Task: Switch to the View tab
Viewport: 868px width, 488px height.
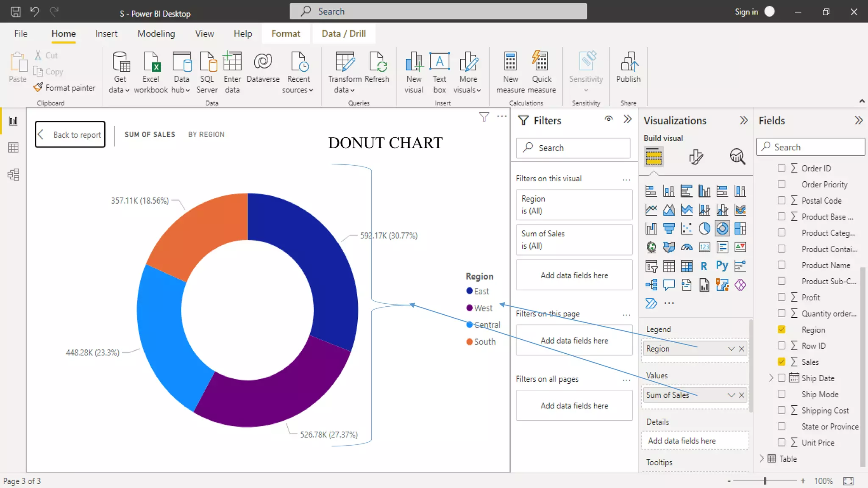Action: click(204, 33)
